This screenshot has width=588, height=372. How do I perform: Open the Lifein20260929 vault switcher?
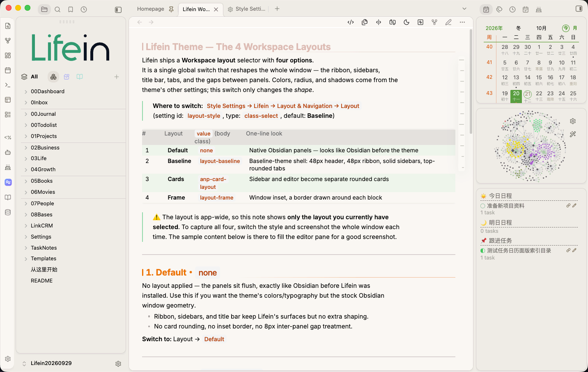[47, 363]
